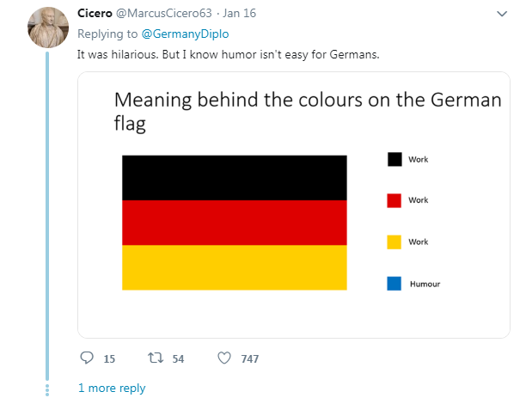Viewport: 532px width, 404px height.
Task: Click the Cicero display name
Action: tap(95, 13)
